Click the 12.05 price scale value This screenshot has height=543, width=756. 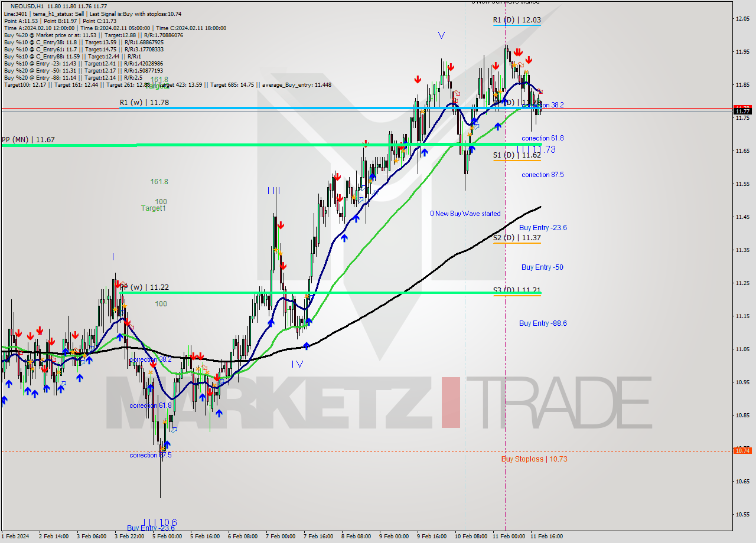(743, 19)
